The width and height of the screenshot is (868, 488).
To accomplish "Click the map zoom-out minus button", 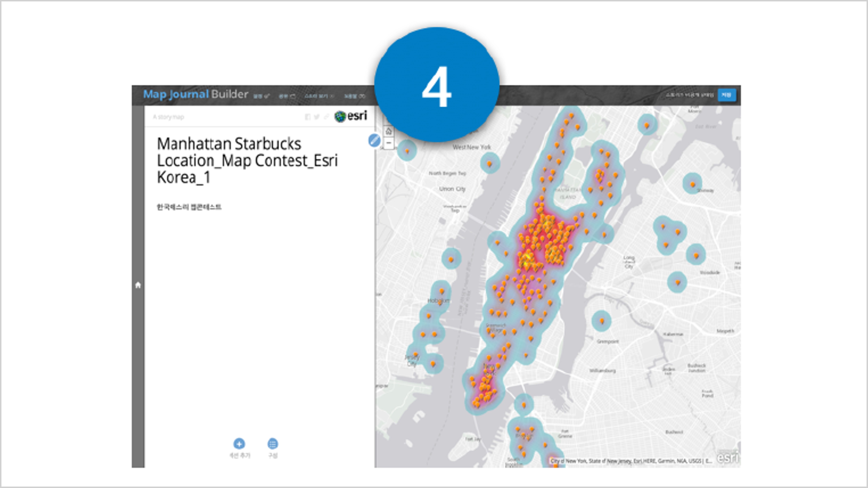I will tap(388, 143).
